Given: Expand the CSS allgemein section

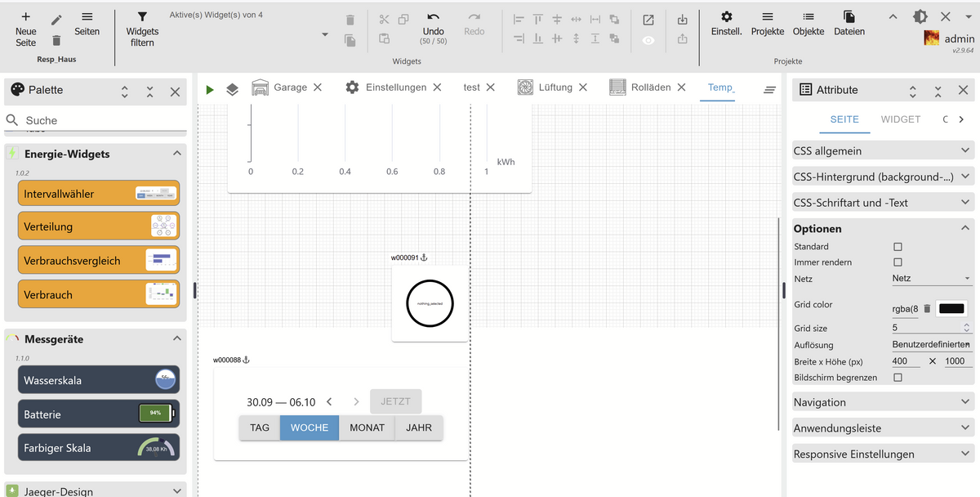Looking at the screenshot, I should [x=882, y=150].
